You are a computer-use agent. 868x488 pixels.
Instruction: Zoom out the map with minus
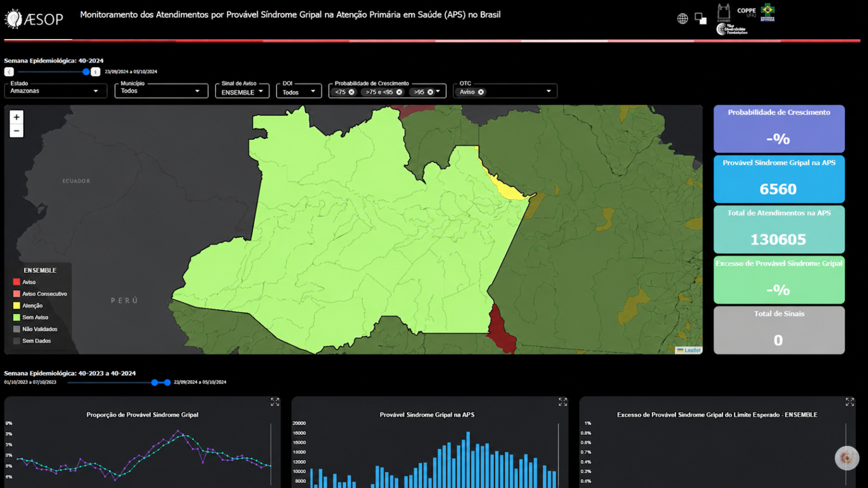click(x=16, y=131)
